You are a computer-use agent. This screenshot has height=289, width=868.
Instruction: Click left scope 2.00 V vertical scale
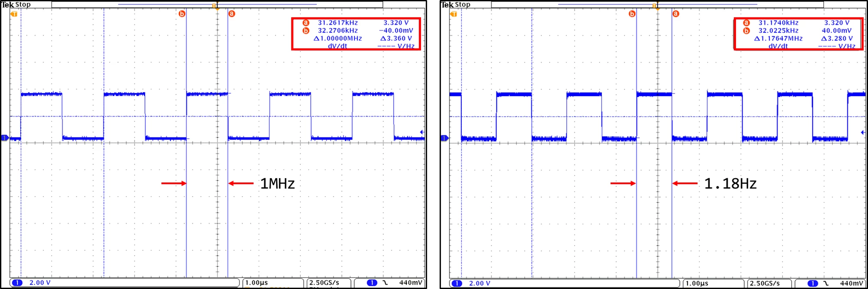point(40,283)
